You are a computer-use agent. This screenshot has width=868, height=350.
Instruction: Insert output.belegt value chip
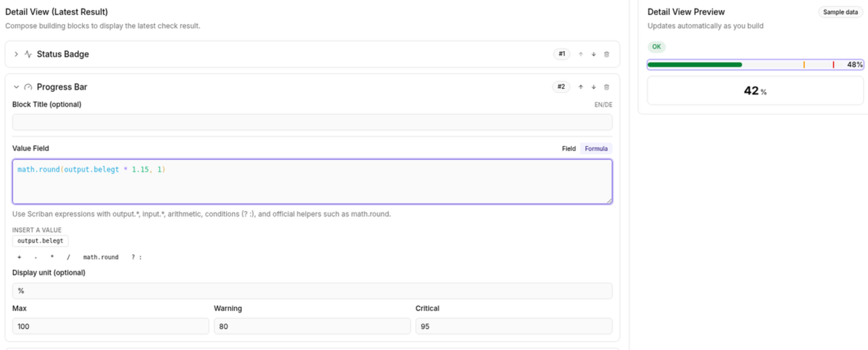40,241
